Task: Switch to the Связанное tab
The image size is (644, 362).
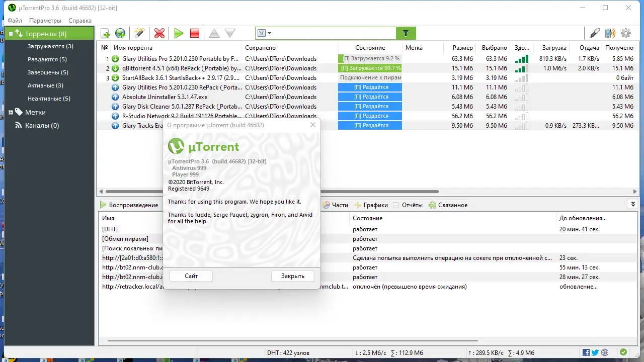Action: tap(448, 205)
